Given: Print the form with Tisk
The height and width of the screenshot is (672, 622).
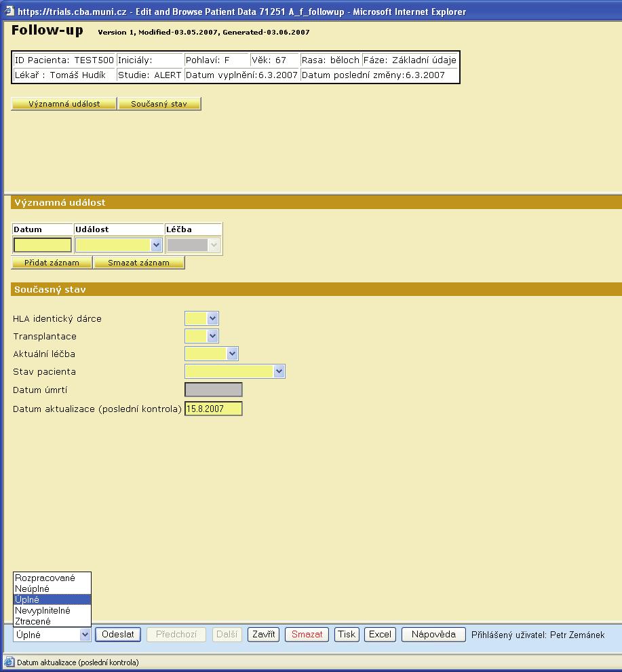Looking at the screenshot, I should point(347,634).
